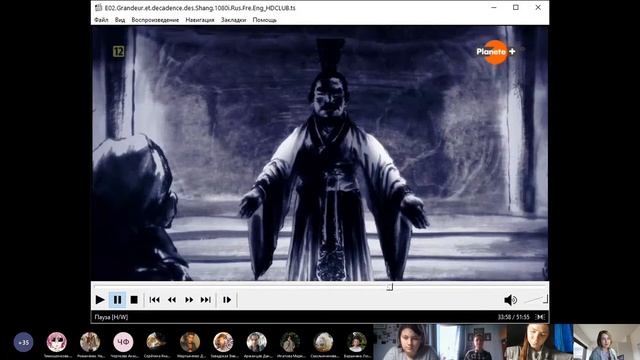Screen dimensions: 640x360
Task: Click the highlighted Pause button
Action: pyautogui.click(x=117, y=300)
